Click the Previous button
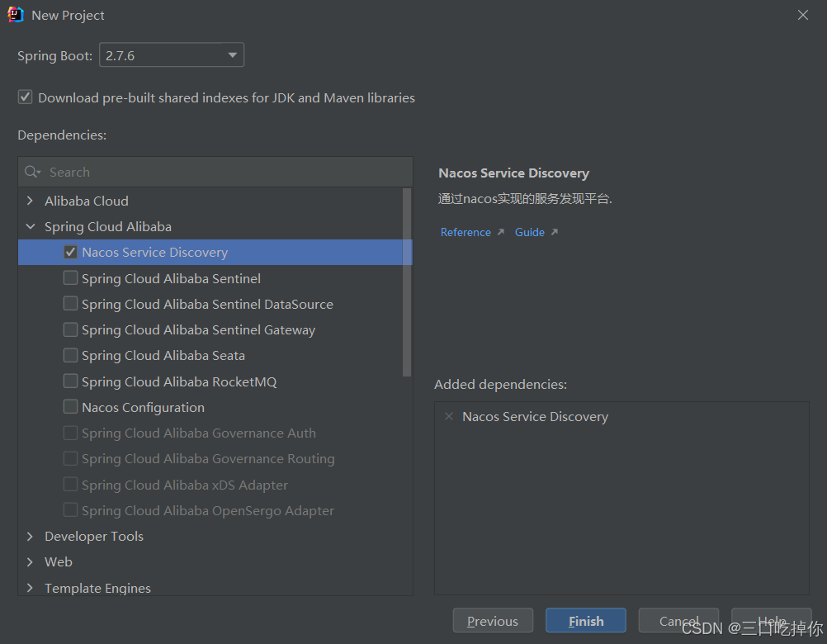Screen dimensions: 827x644 pyautogui.click(x=493, y=621)
